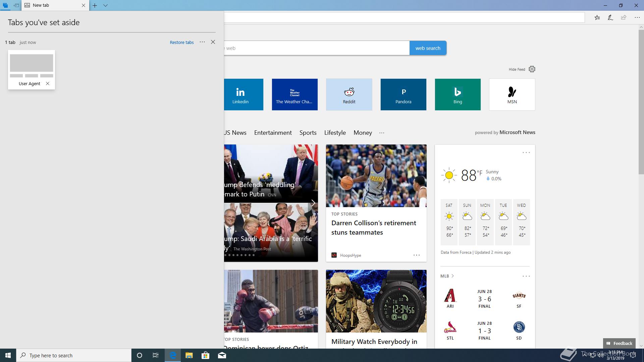Click Hide Feed link
Viewport: 644px width, 362px height.
[x=517, y=69]
